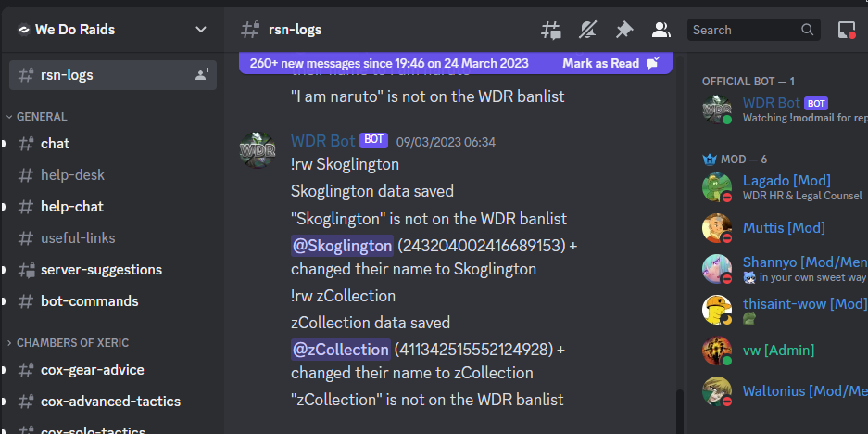Viewport: 868px width, 434px height.
Task: Toggle channel notification mute bell
Action: click(x=587, y=30)
